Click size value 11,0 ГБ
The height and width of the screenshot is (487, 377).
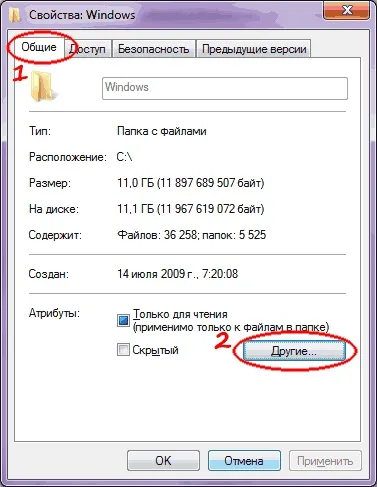click(x=136, y=183)
